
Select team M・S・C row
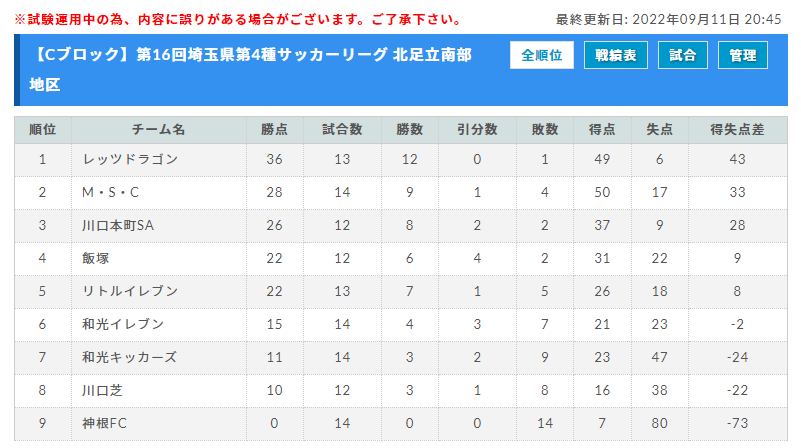400,193
